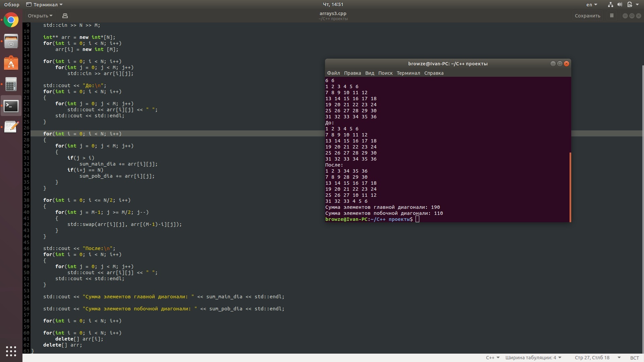The width and height of the screenshot is (644, 362).
Task: Launch the Files manager dock icon
Action: pos(11,42)
